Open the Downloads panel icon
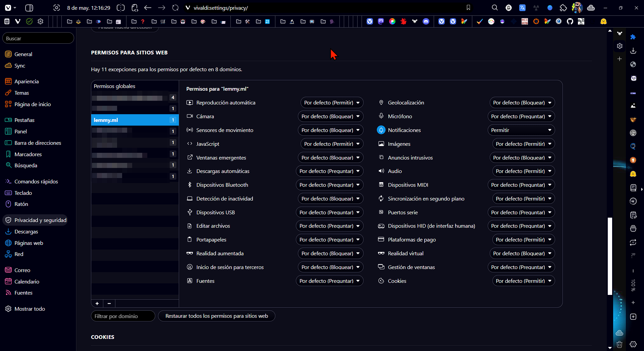This screenshot has height=351, width=644. point(633,51)
